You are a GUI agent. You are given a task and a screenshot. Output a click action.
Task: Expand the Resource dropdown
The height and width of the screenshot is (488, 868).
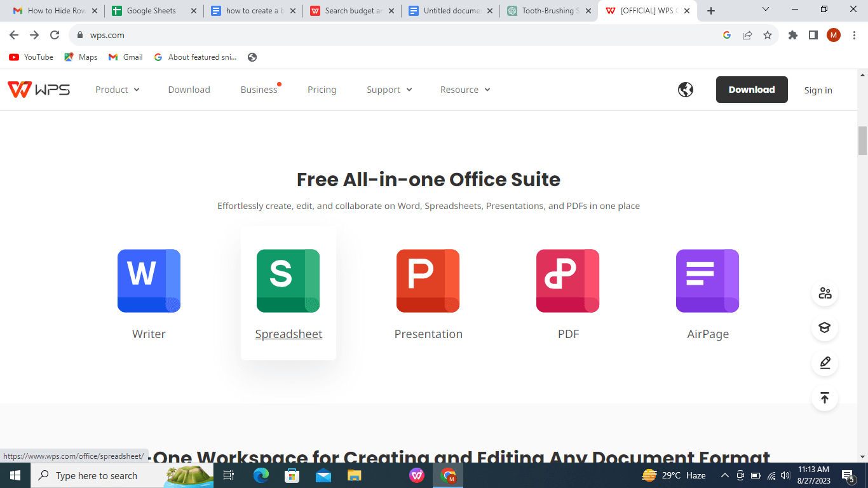pos(465,90)
